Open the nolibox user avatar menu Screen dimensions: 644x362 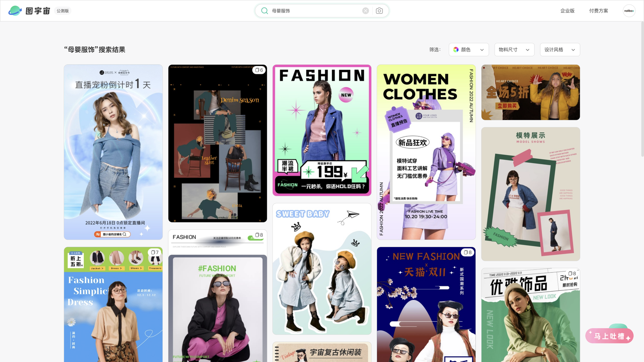click(629, 11)
